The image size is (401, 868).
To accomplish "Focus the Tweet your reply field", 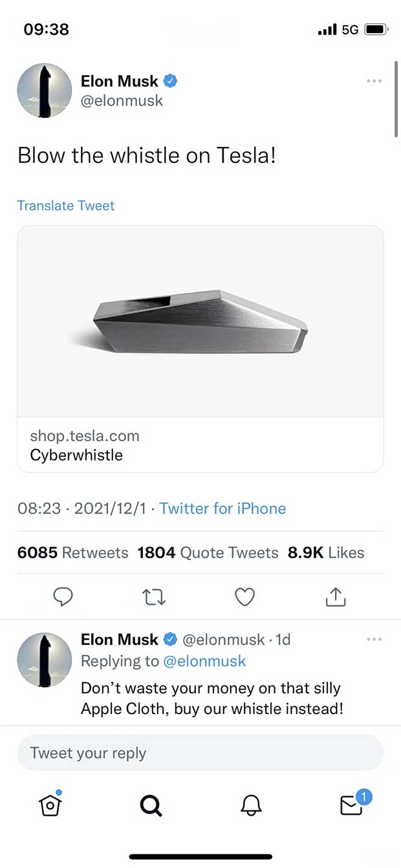I will [200, 753].
